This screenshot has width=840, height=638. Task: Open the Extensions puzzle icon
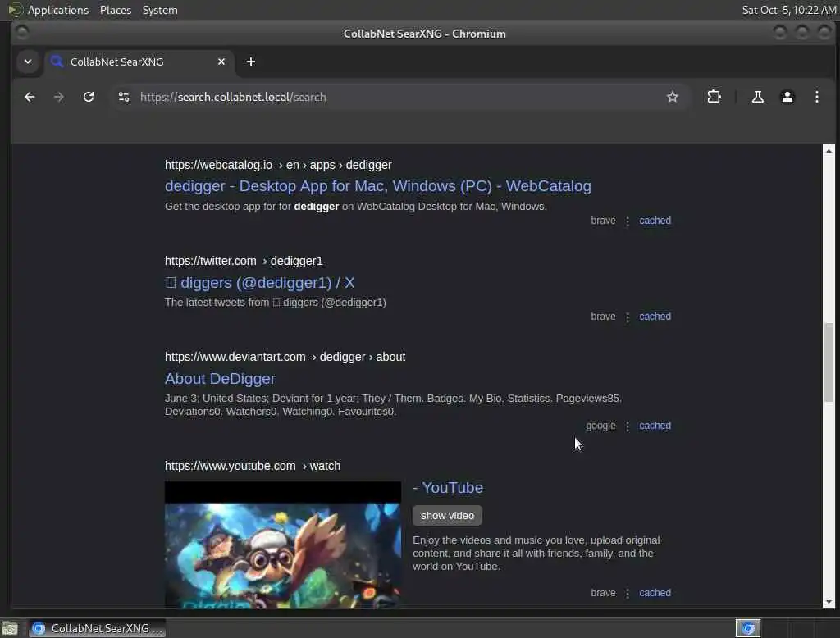714,97
